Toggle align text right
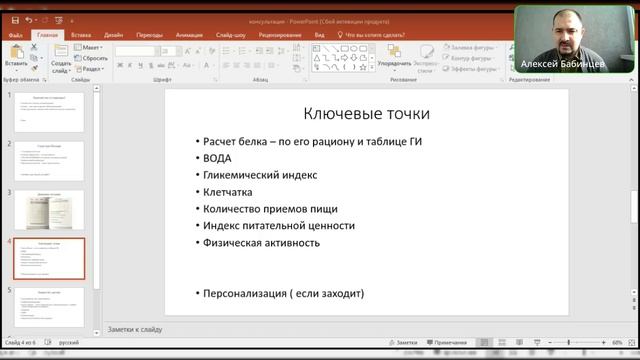This screenshot has width=640, height=360. tap(247, 65)
